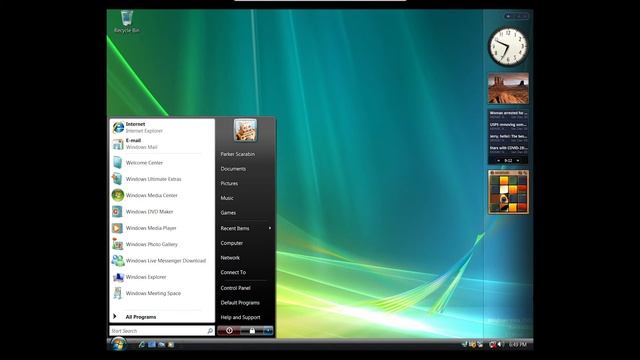Click the Start orb button
640x360 pixels.
[x=118, y=344]
